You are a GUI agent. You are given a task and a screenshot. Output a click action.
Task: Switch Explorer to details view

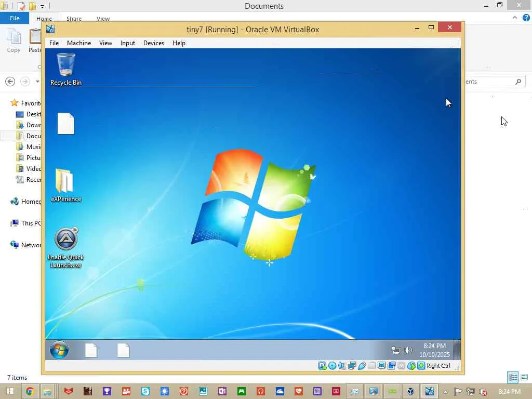[513, 377]
